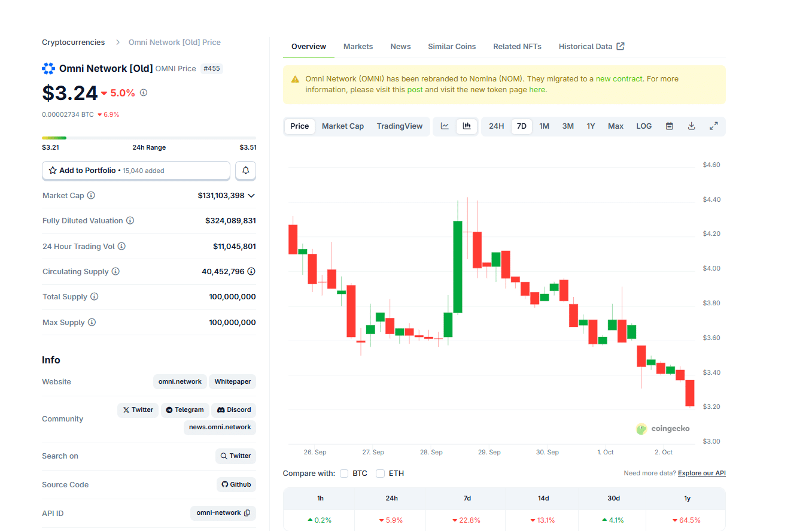Download the chart data
The height and width of the screenshot is (531, 812).
[x=691, y=126]
